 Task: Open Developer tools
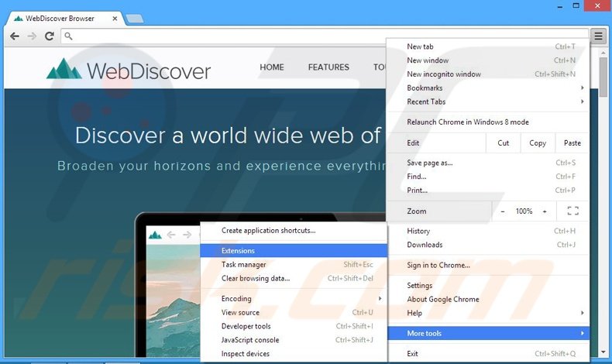(x=294, y=326)
